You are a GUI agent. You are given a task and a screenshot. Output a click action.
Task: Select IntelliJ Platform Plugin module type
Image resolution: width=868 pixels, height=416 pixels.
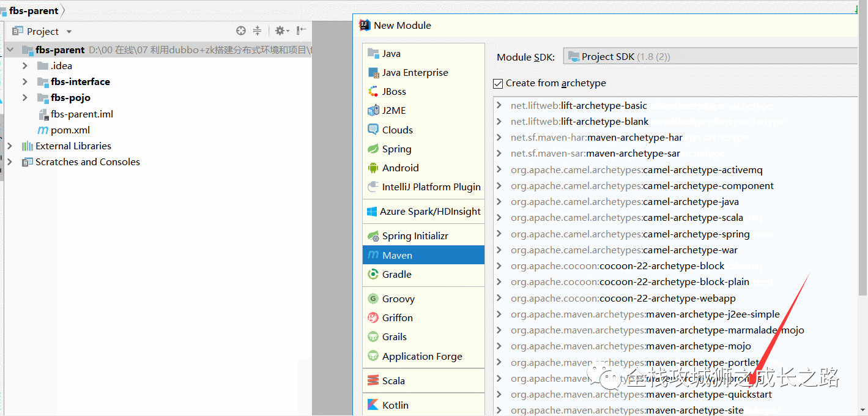pyautogui.click(x=423, y=187)
